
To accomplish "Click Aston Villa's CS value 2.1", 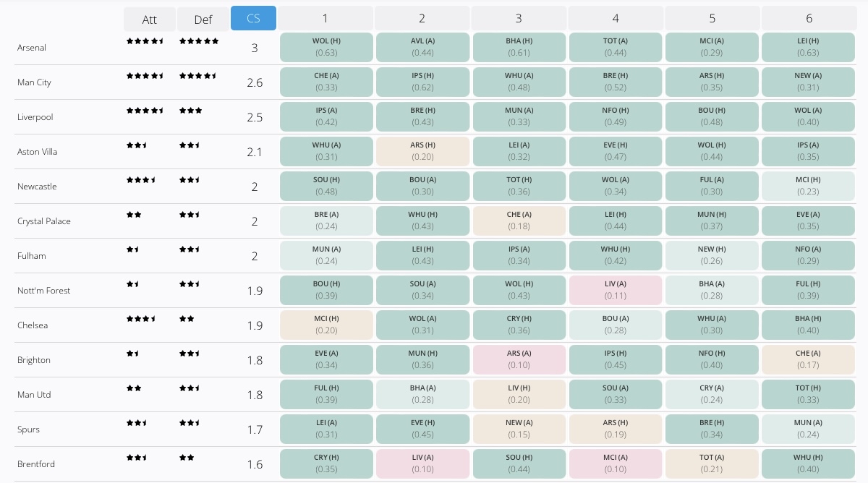I will 255,152.
